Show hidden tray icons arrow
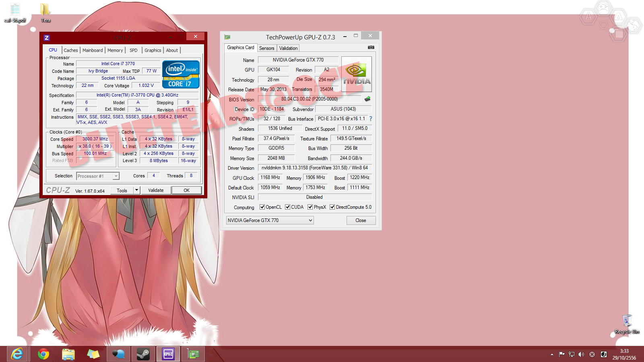644x362 pixels. 552,354
